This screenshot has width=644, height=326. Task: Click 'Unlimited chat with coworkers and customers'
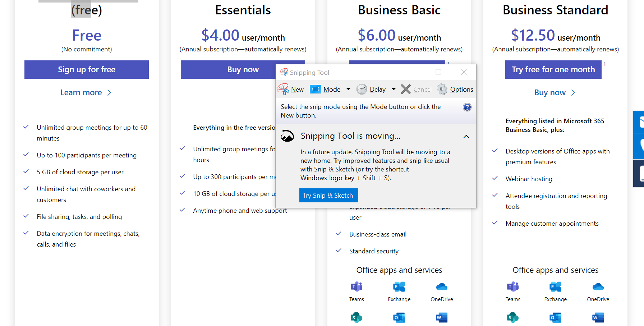pyautogui.click(x=86, y=194)
